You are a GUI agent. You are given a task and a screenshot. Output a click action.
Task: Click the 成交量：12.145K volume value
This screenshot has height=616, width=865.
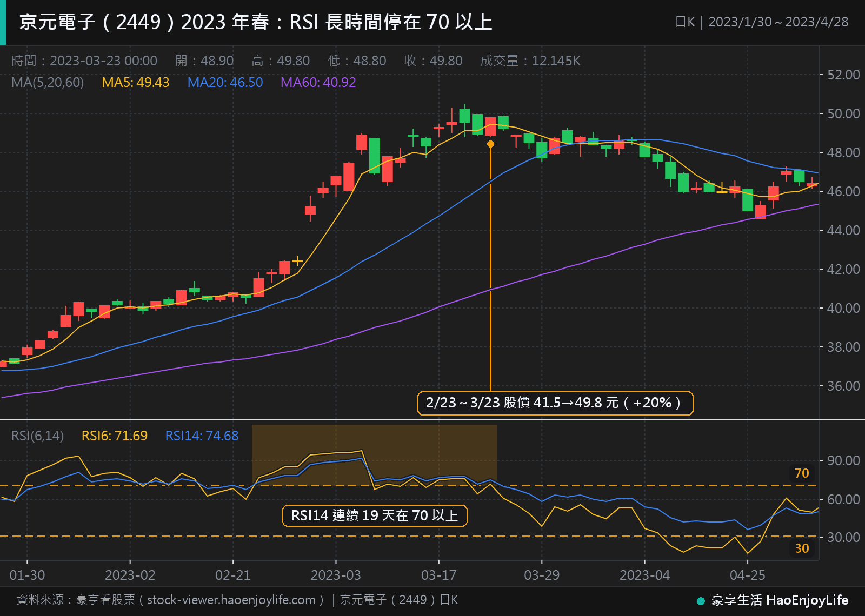[x=530, y=61]
